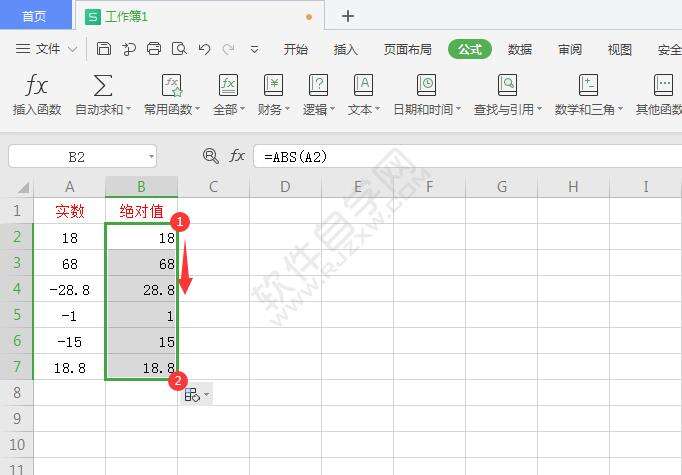Click cell B1 with text 绝对值
The height and width of the screenshot is (475, 682).
[141, 211]
